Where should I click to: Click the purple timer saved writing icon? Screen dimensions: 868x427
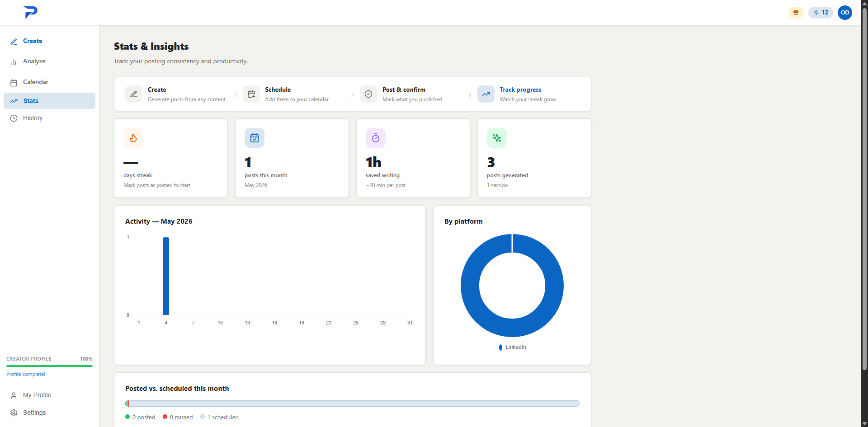click(376, 138)
